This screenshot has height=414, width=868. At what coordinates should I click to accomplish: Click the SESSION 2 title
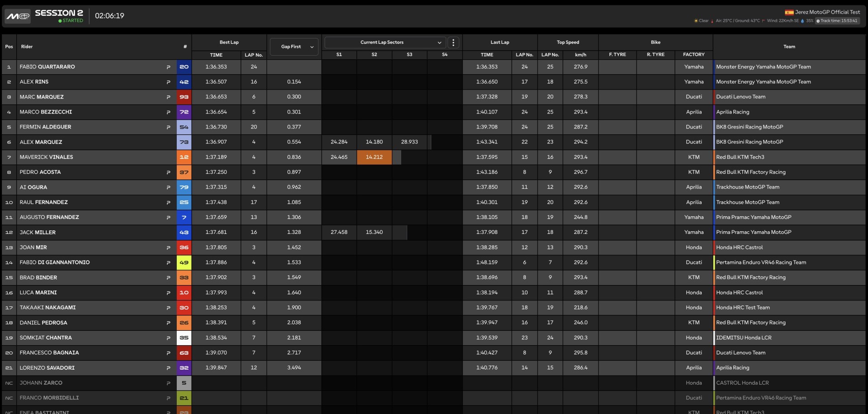(59, 13)
